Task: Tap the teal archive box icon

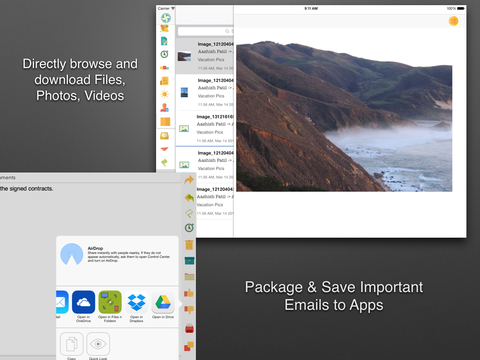Action: [189, 261]
